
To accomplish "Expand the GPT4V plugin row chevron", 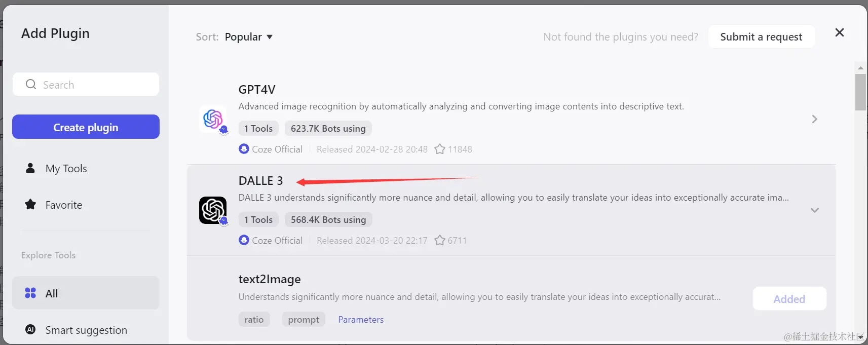I will tap(814, 119).
